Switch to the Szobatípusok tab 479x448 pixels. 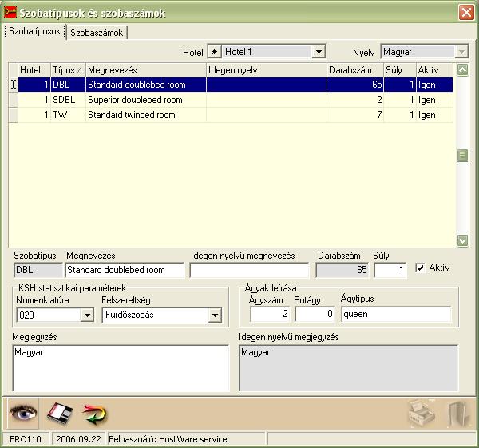tap(34, 31)
